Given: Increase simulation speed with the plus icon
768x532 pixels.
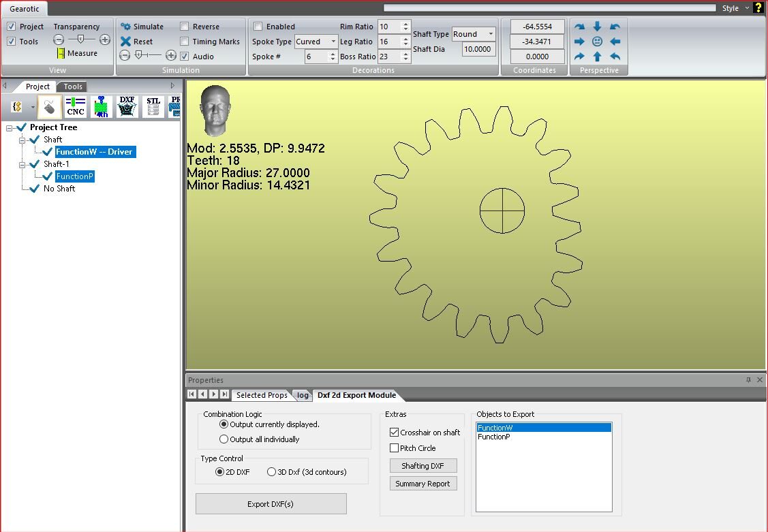Looking at the screenshot, I should tap(171, 55).
